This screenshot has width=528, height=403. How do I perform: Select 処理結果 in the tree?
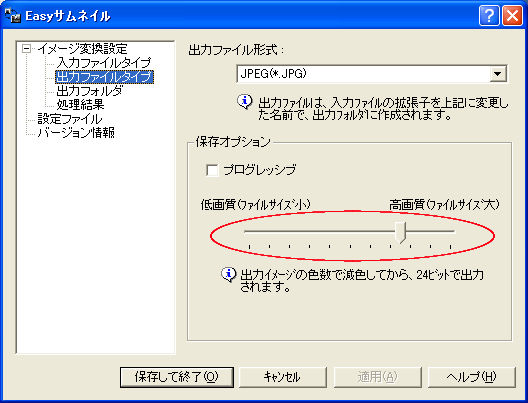click(x=80, y=105)
